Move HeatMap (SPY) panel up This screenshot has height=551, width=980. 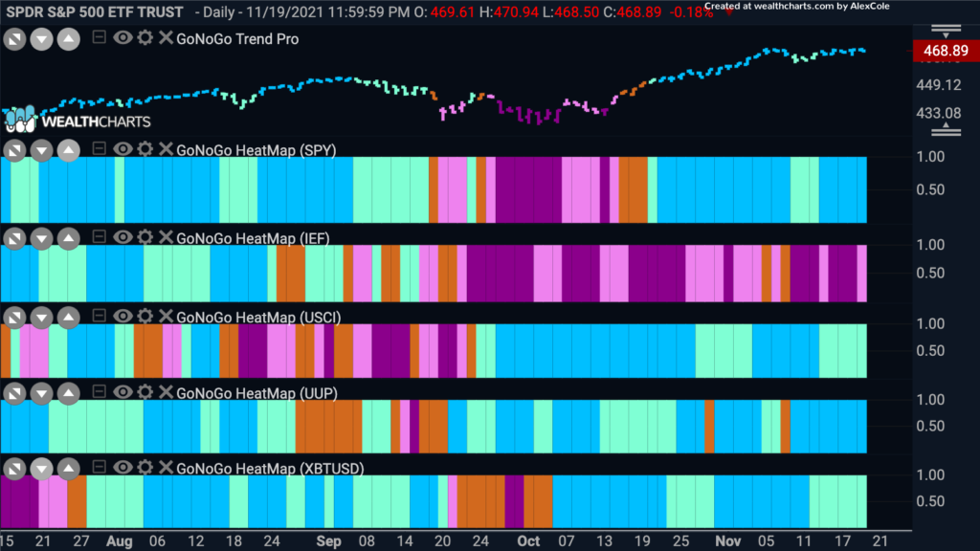pos(68,150)
